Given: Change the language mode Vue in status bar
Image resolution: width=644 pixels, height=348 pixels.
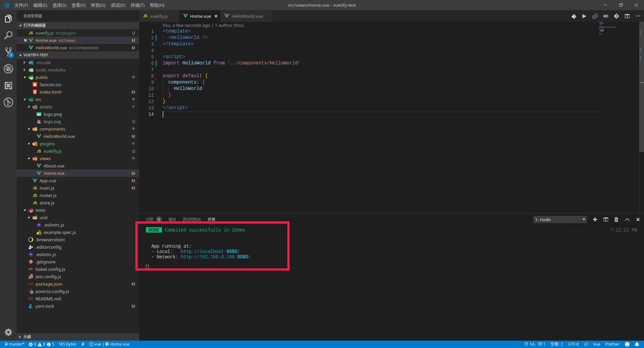Looking at the screenshot, I should coord(596,344).
